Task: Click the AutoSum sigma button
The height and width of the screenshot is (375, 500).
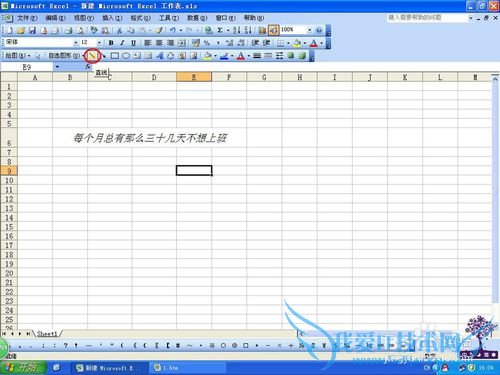Action: coord(220,30)
